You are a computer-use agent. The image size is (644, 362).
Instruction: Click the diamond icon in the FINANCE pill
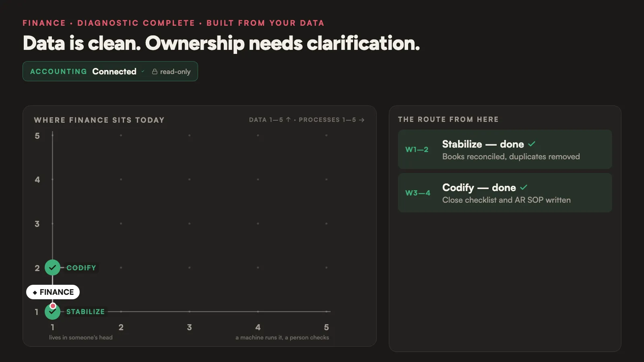tap(35, 292)
